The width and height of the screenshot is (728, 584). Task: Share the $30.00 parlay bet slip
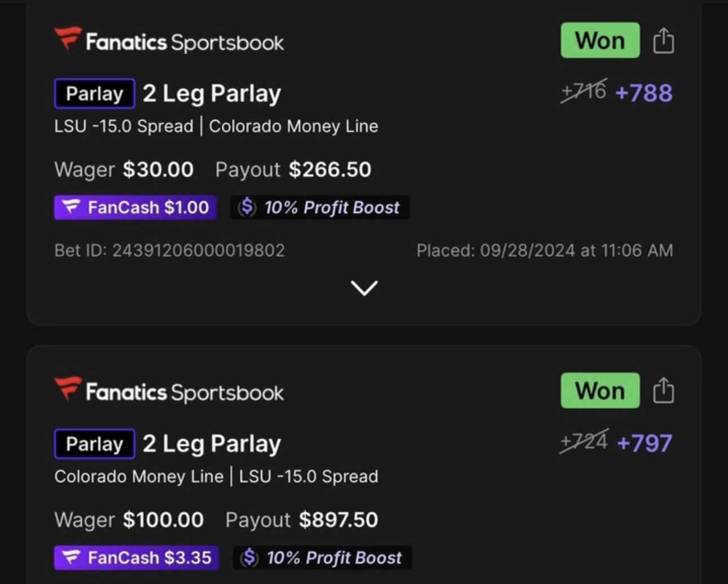663,41
